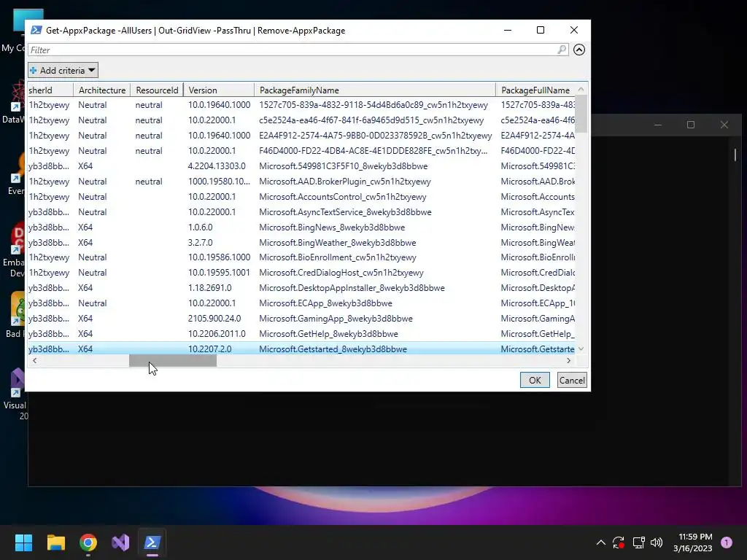Image resolution: width=747 pixels, height=560 pixels.
Task: Click the vertical scrollbar thumb in grid
Action: point(581,114)
